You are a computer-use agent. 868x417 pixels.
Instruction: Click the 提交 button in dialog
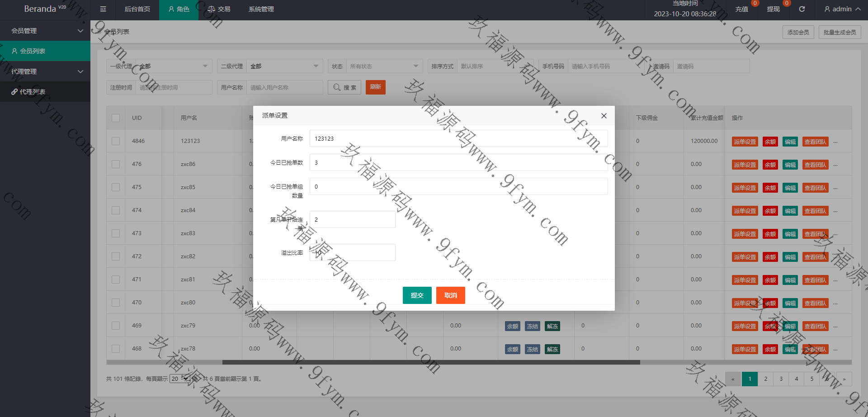pos(417,295)
